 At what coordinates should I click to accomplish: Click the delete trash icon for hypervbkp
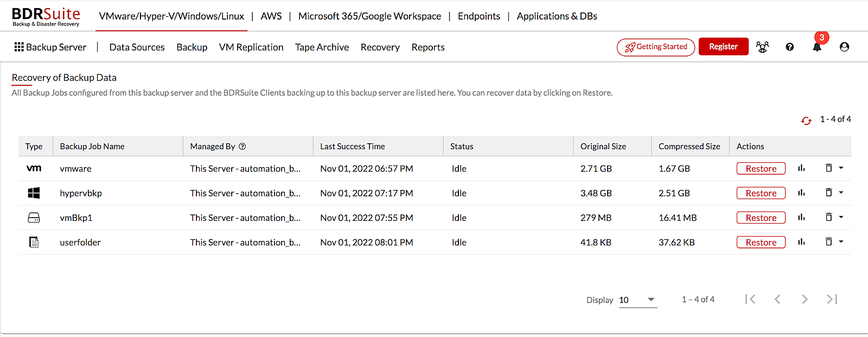click(828, 193)
